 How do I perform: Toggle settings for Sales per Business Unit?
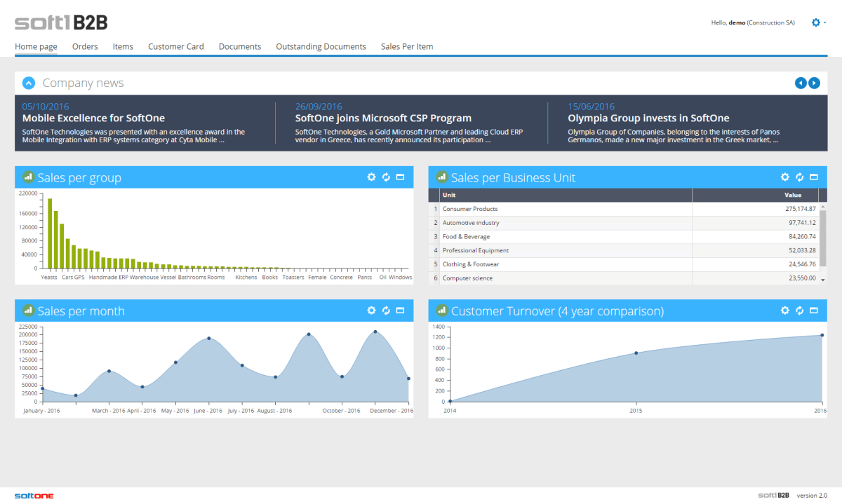pyautogui.click(x=784, y=177)
